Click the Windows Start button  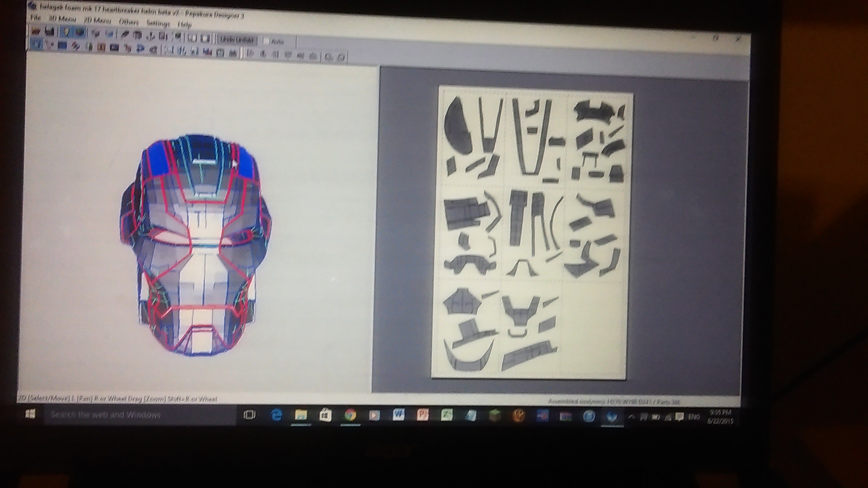(x=30, y=414)
